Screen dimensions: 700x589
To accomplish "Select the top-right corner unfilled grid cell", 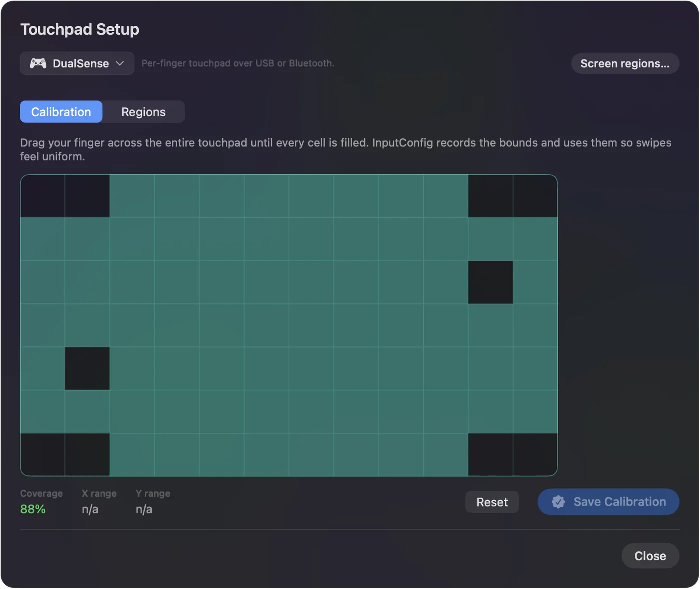I will 535,196.
